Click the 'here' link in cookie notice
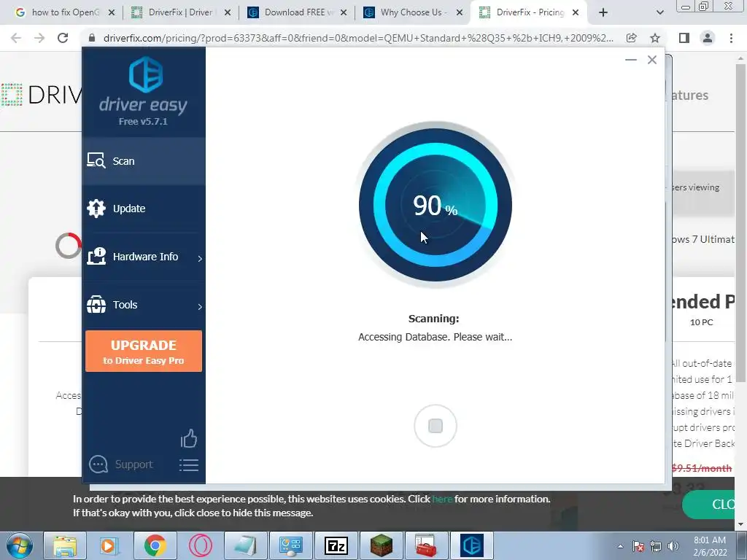Screen dimensions: 747x560 tap(442, 499)
